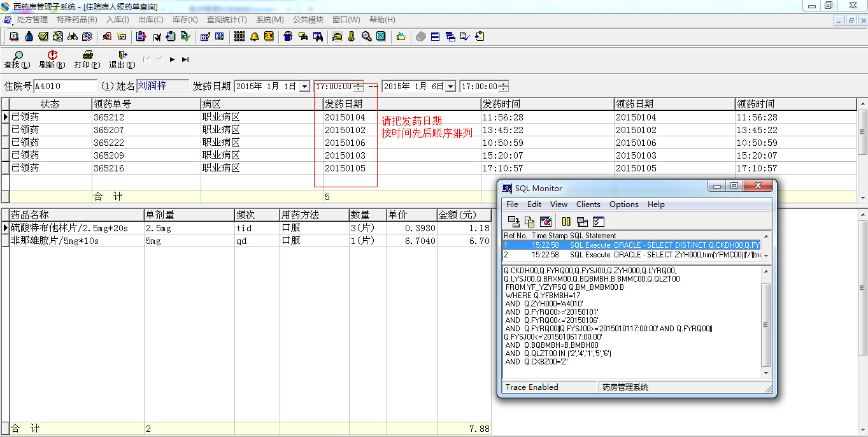Copy SQL using SQL Monitor copy icon
This screenshot has height=437, width=868.
click(x=530, y=222)
